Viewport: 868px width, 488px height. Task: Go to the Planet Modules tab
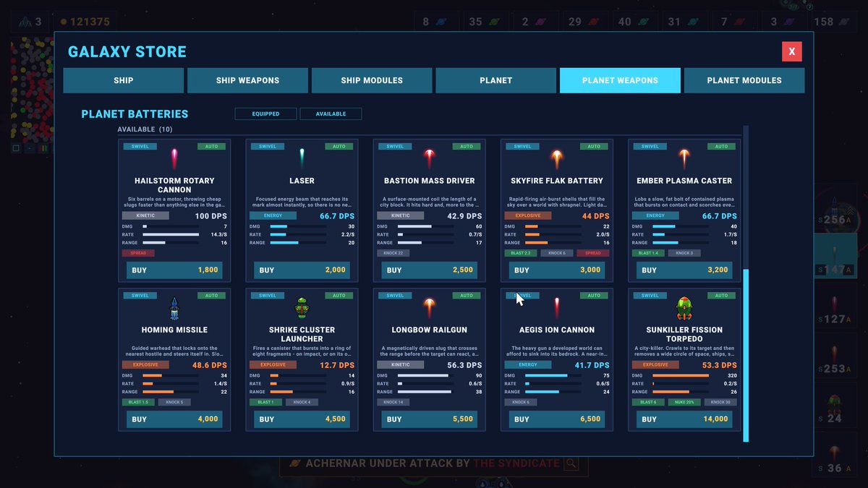click(744, 80)
